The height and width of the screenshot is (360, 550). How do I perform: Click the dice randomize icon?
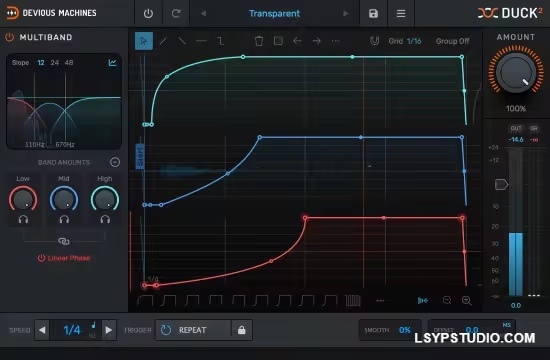pos(278,41)
